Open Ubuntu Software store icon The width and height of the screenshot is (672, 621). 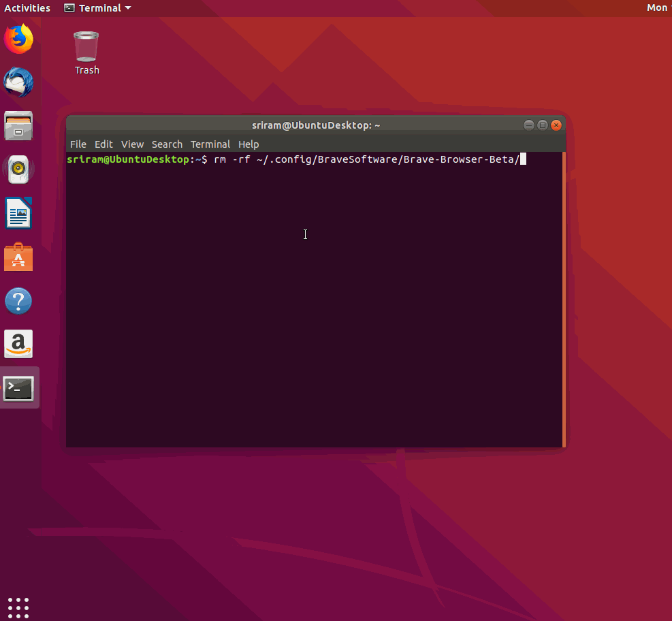(18, 257)
